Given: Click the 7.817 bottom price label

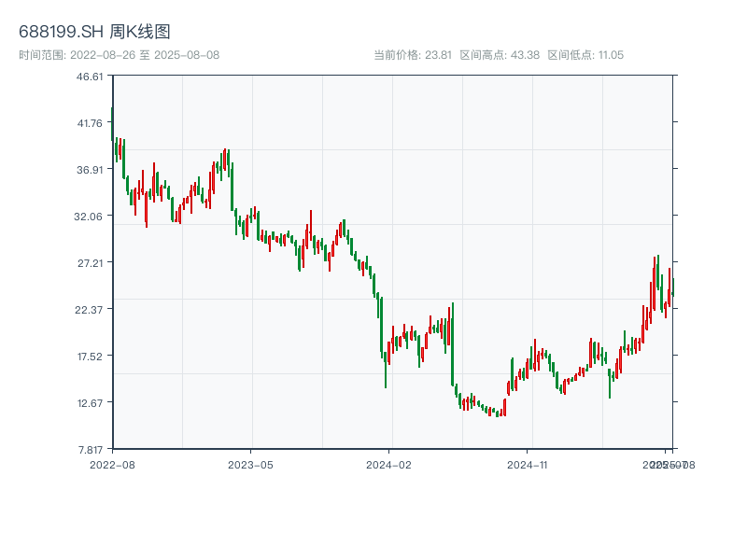Looking at the screenshot, I should click(90, 449).
